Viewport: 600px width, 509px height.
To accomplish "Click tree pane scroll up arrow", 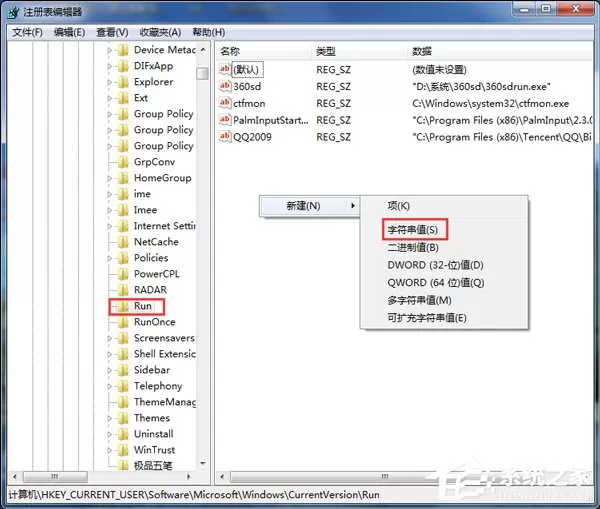I will click(203, 50).
